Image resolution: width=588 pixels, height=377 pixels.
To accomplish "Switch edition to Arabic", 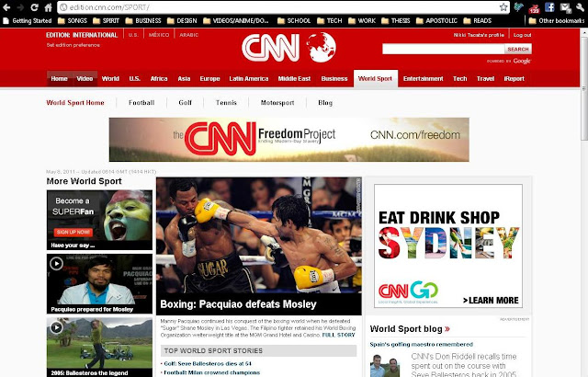I will point(188,35).
